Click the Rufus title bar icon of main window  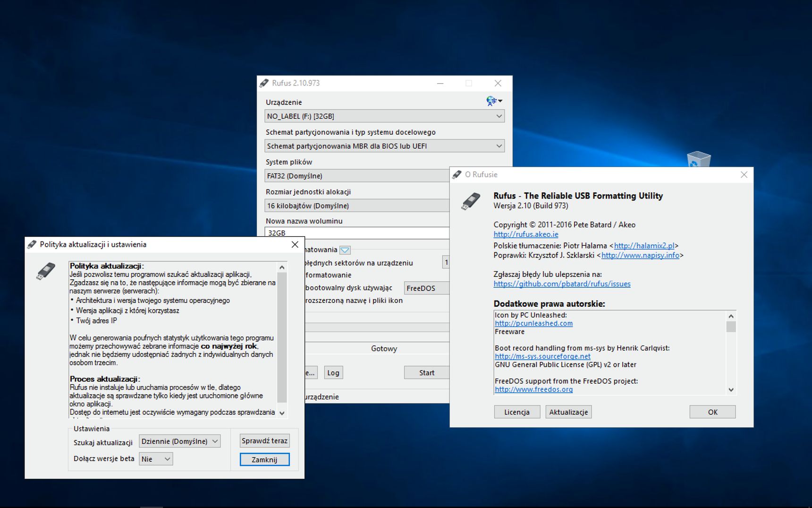pos(264,83)
